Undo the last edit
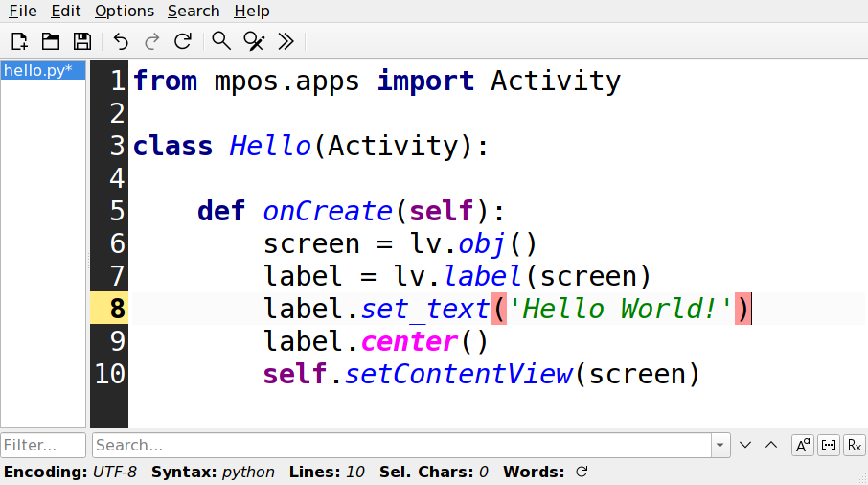 click(x=120, y=41)
